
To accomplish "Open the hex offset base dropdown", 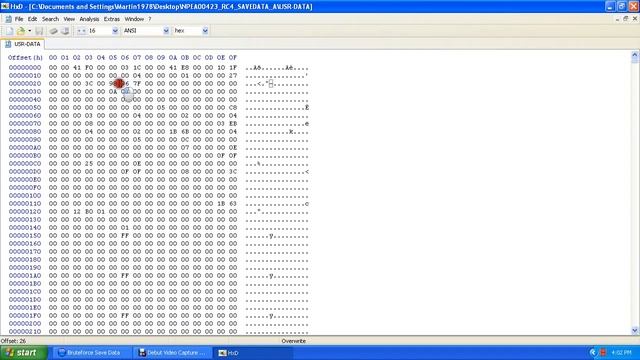I will pyautogui.click(x=205, y=31).
